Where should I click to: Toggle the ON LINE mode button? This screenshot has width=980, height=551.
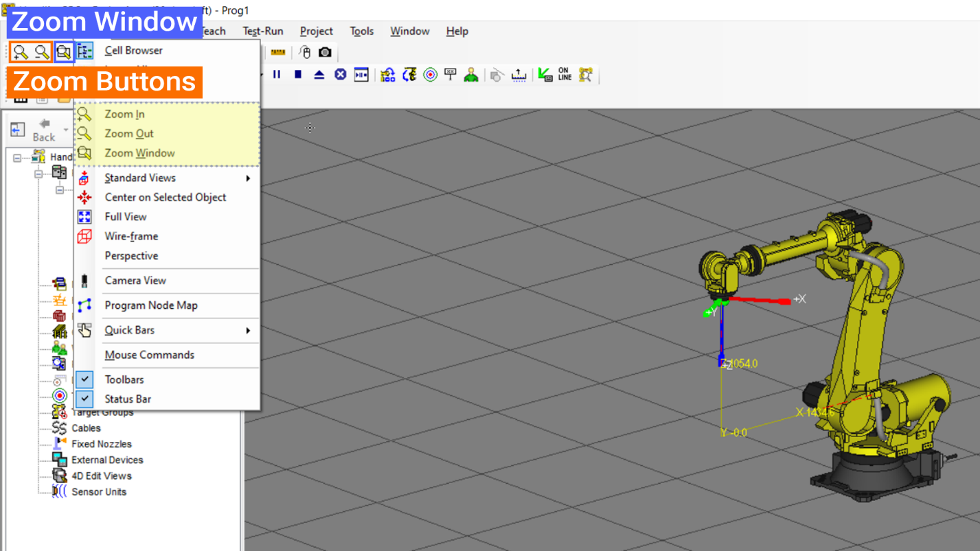pos(556,75)
